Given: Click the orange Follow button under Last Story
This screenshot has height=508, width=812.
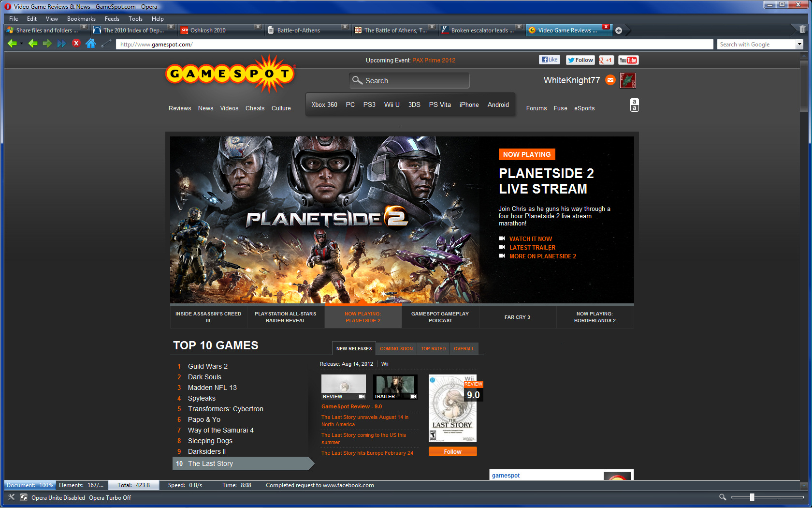Looking at the screenshot, I should click(x=453, y=451).
